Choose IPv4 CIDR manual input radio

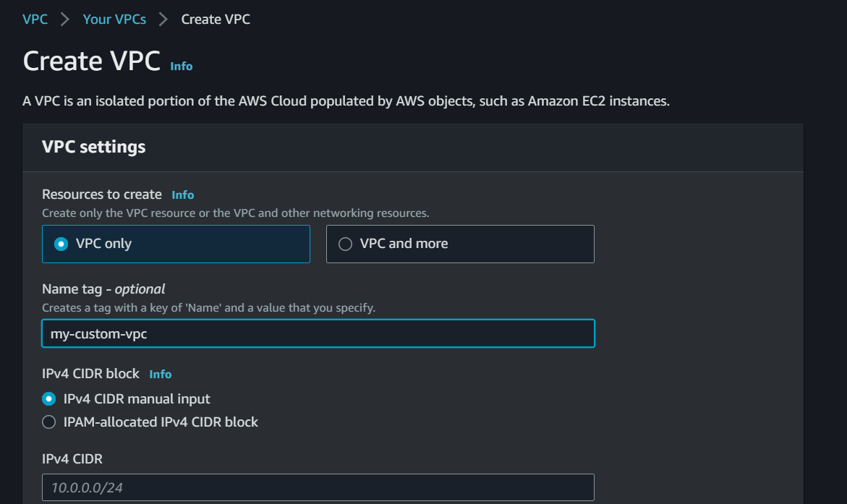coord(49,399)
